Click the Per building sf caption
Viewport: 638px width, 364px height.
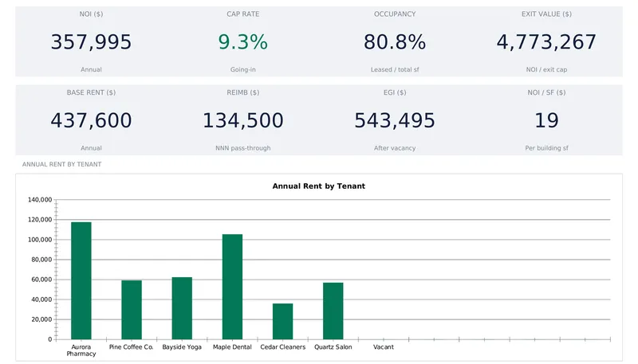pyautogui.click(x=546, y=148)
